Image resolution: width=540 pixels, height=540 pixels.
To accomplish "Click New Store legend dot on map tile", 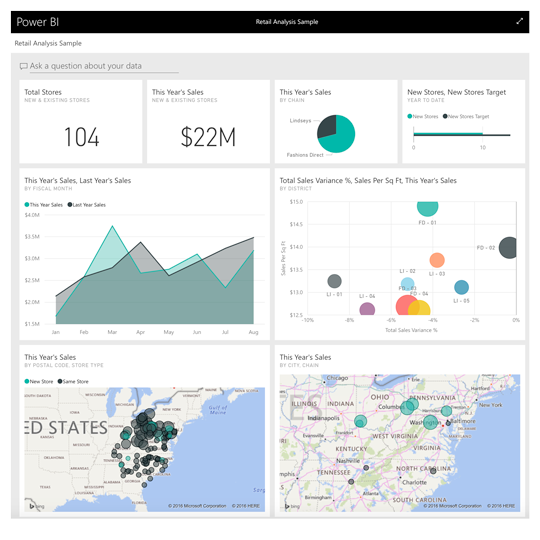I will [27, 381].
